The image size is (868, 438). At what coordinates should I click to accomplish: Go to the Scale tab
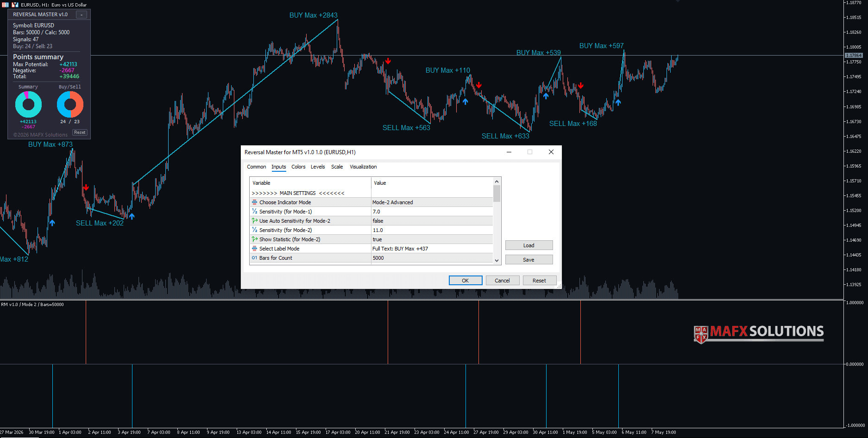point(337,167)
